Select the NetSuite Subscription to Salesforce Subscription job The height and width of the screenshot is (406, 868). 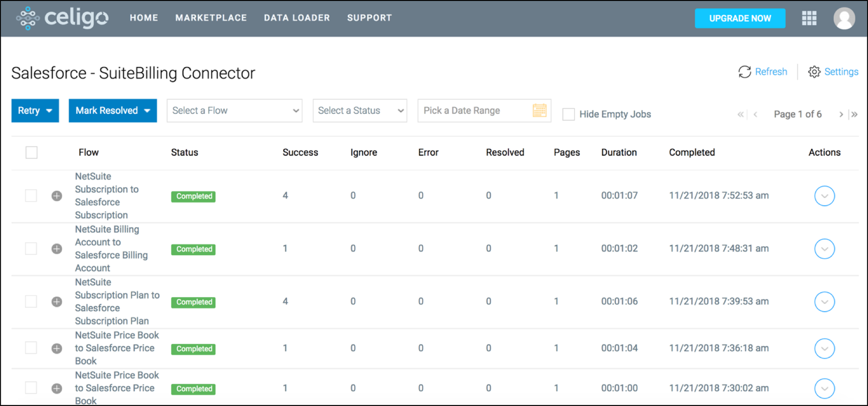click(x=31, y=195)
